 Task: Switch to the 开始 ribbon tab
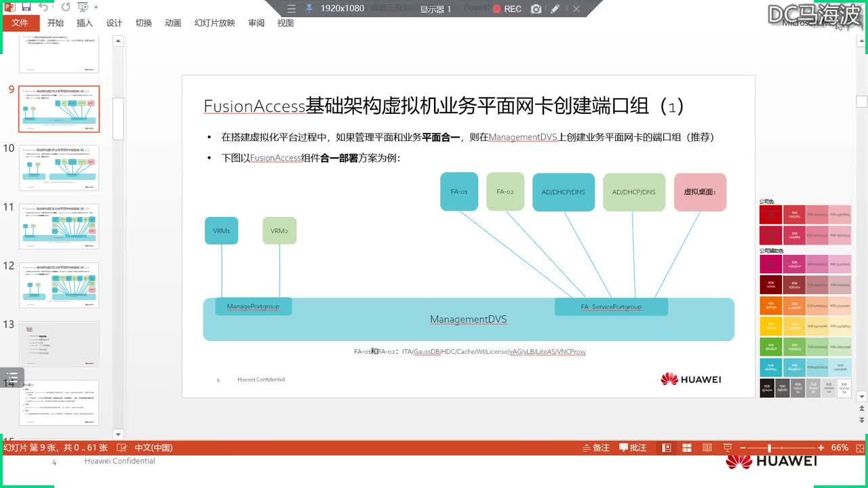[x=56, y=23]
